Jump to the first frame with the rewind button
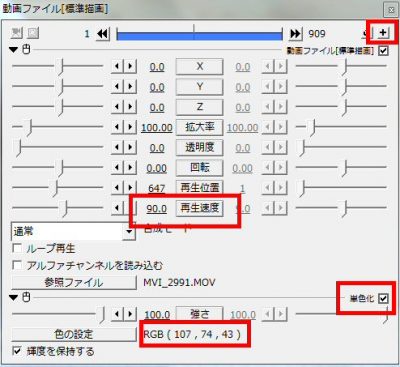This screenshot has height=367, width=400. point(103,34)
